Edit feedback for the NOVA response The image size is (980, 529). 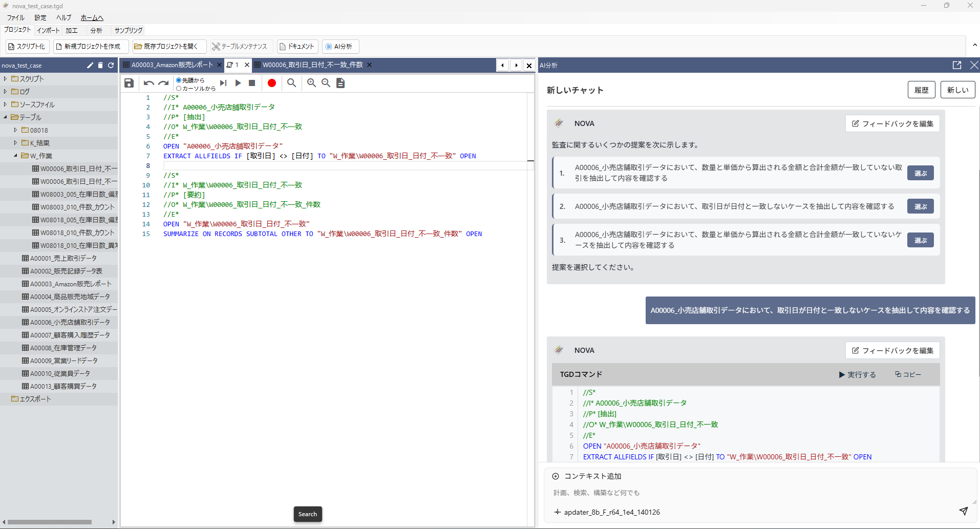click(892, 123)
